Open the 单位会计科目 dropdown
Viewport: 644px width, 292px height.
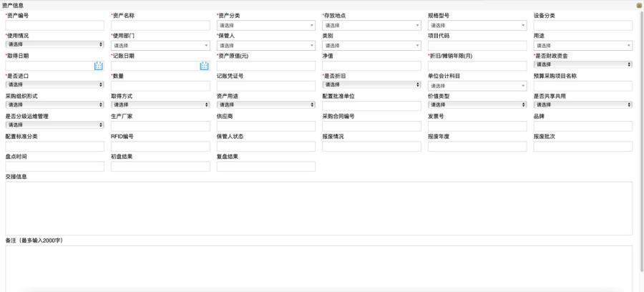[x=477, y=86]
